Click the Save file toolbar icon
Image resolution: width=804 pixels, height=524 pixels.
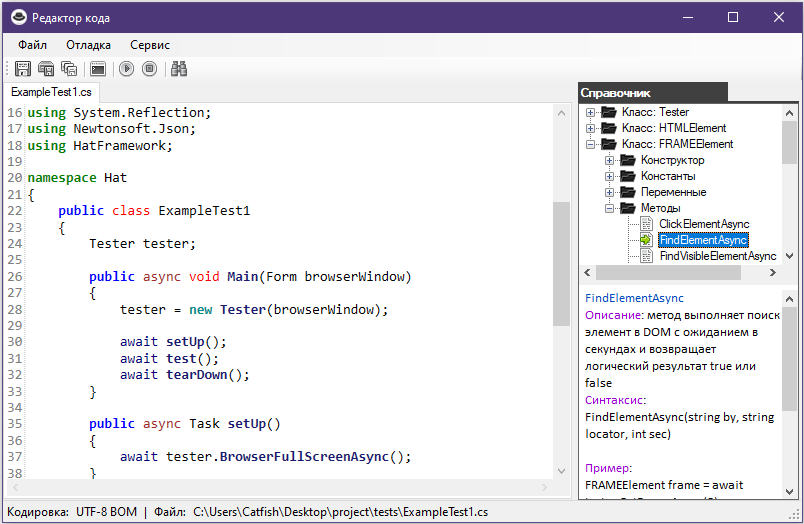22,69
